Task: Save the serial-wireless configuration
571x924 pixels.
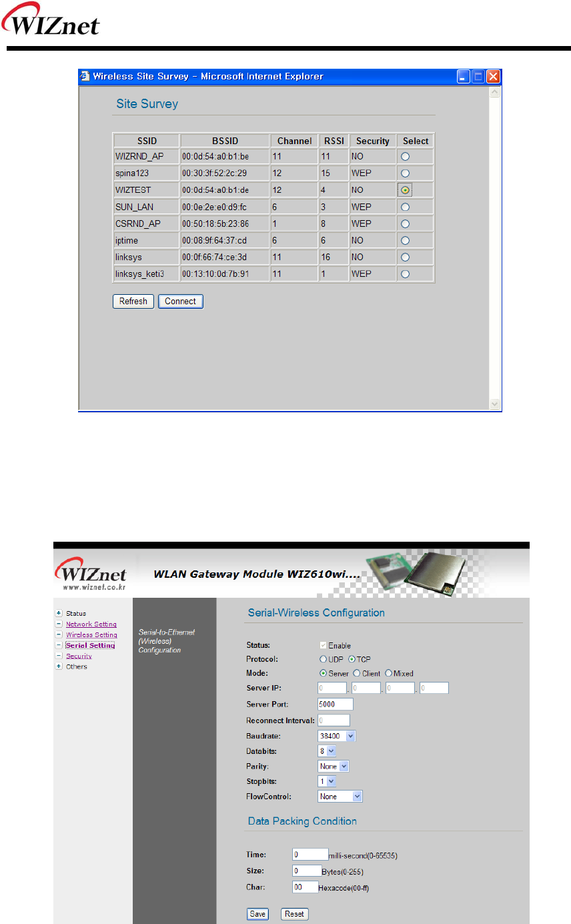Action: (x=257, y=913)
